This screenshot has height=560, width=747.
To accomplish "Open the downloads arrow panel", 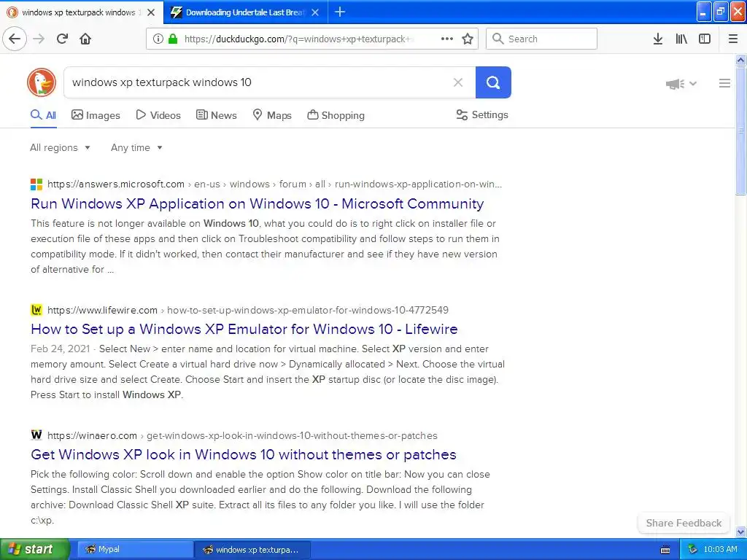I will (x=658, y=39).
